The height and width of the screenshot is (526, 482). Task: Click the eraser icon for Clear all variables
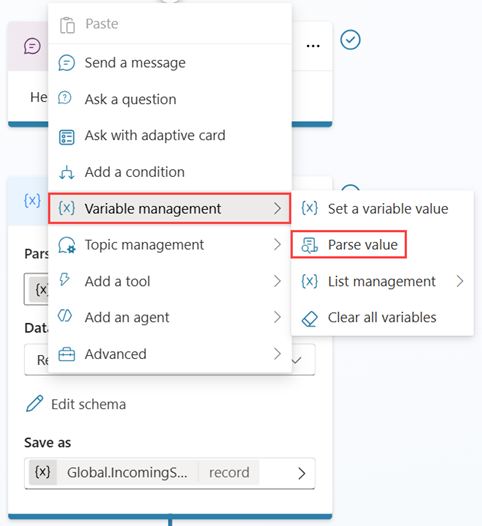tap(309, 318)
